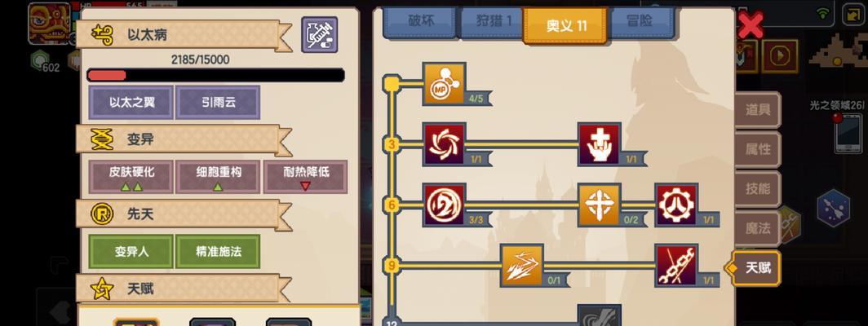Tap the broken chain talent icon

tap(676, 266)
